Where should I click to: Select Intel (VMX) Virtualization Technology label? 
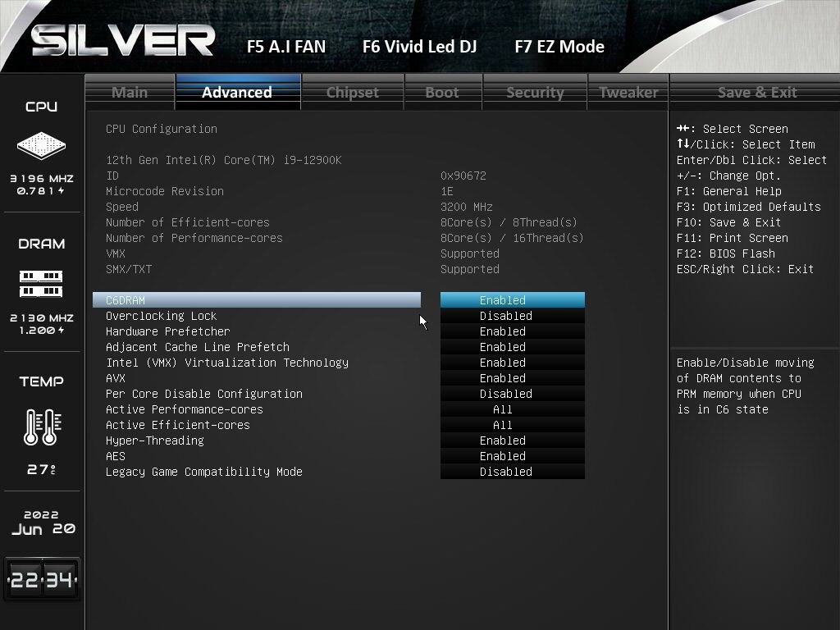point(227,362)
